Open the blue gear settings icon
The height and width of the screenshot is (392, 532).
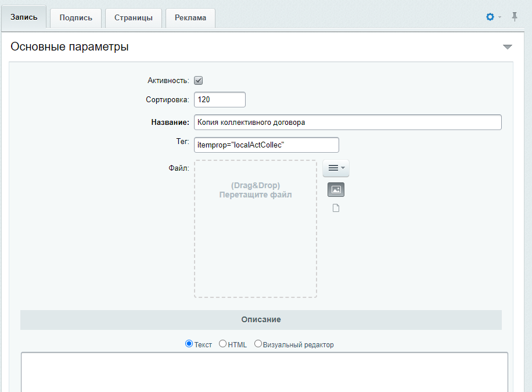coord(490,17)
